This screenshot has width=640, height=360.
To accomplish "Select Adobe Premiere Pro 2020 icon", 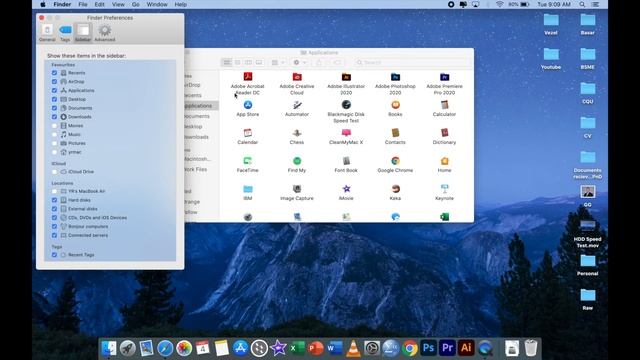I will pyautogui.click(x=444, y=77).
